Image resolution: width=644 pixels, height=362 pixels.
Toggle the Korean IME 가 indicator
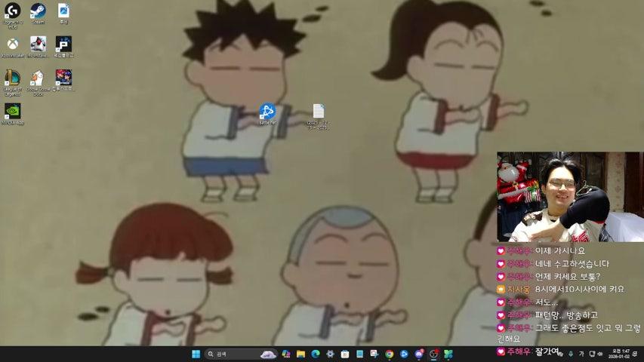click(581, 354)
